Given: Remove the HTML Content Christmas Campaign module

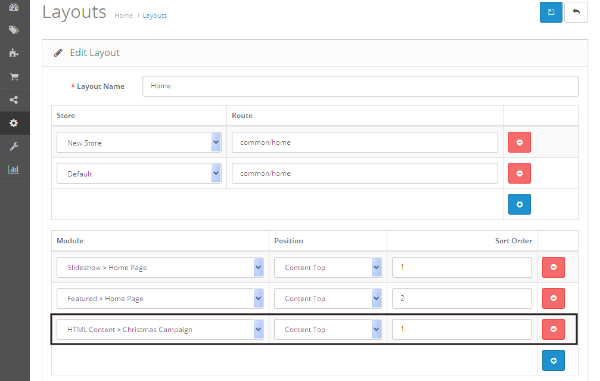Looking at the screenshot, I should click(x=553, y=329).
